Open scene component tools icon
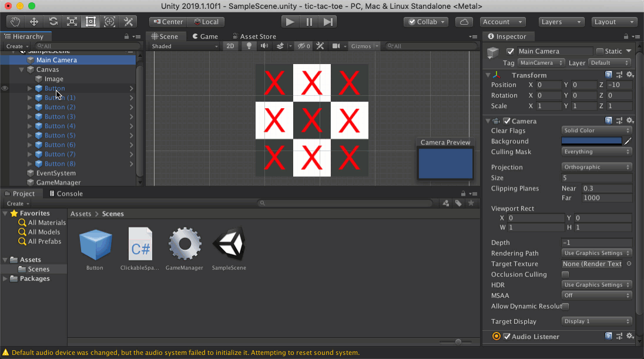Viewport: 644px width, 359px height. (320, 46)
